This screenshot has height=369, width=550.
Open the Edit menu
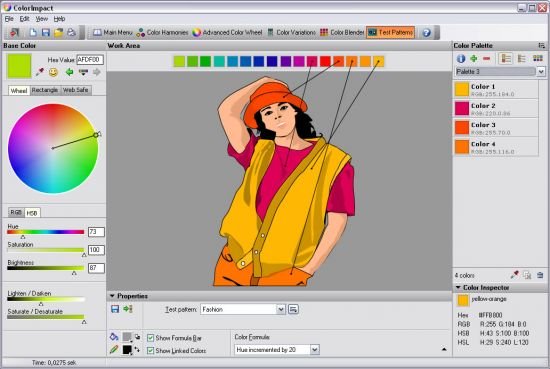24,19
